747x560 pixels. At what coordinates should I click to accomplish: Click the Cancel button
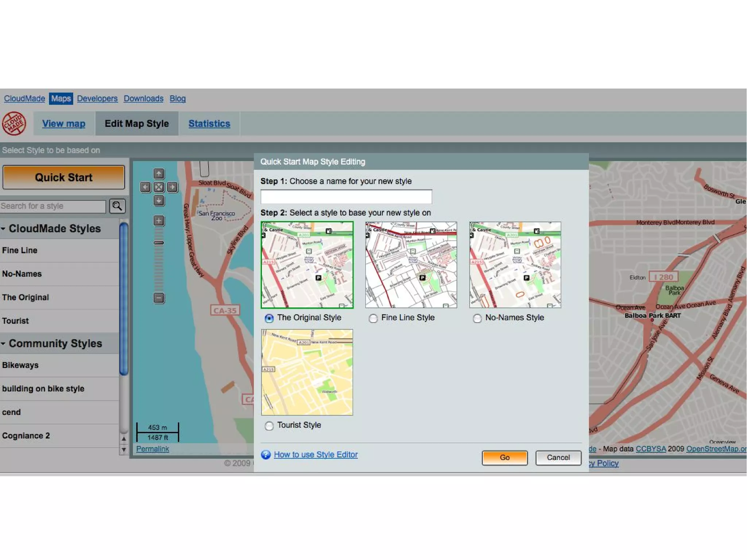pos(558,457)
